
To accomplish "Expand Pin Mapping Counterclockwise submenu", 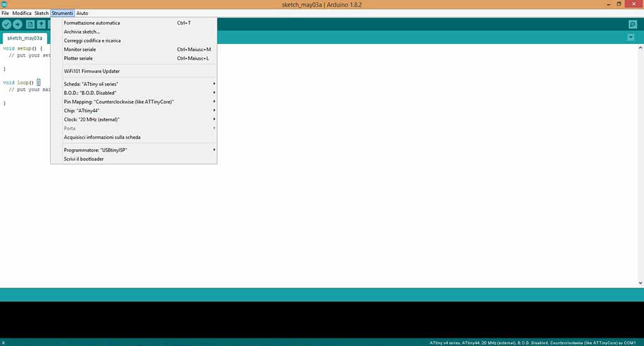I will point(134,101).
